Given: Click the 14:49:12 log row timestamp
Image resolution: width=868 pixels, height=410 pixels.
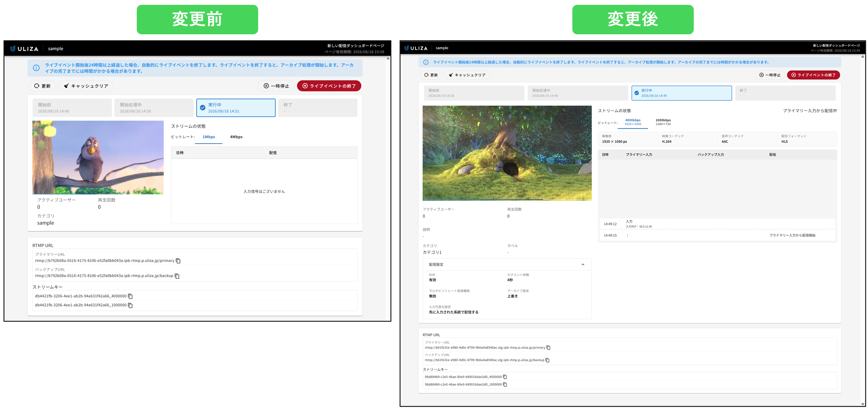Looking at the screenshot, I should tap(610, 224).
